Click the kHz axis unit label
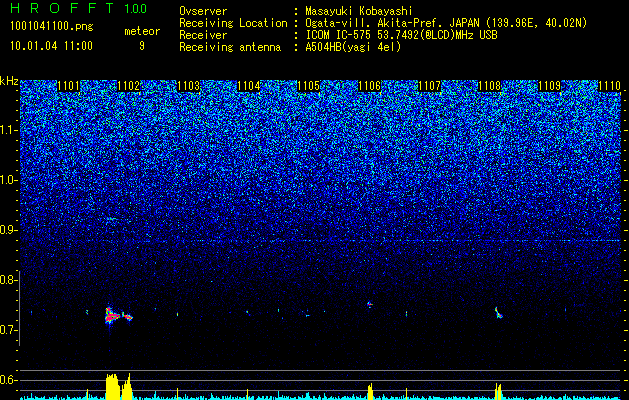 [x=9, y=81]
